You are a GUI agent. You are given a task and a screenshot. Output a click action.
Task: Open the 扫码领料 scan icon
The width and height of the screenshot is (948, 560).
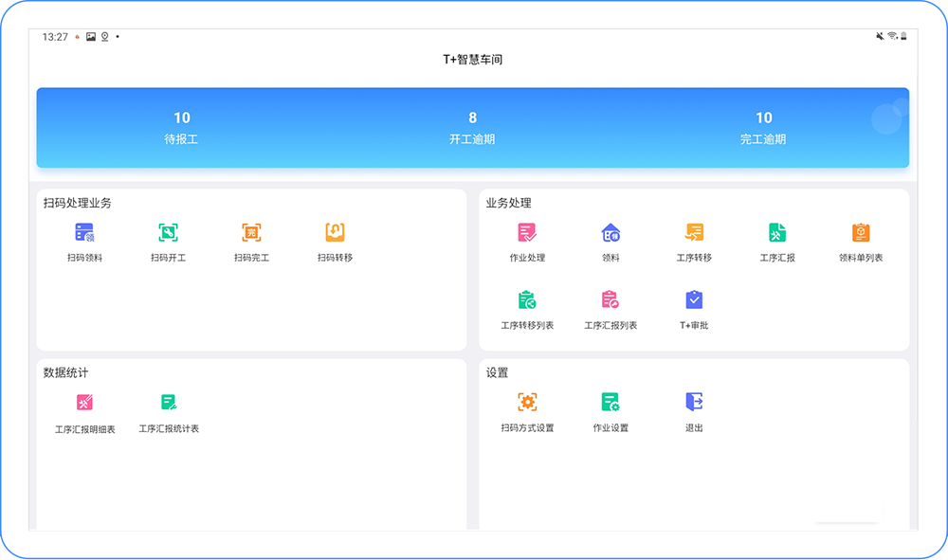pyautogui.click(x=84, y=233)
